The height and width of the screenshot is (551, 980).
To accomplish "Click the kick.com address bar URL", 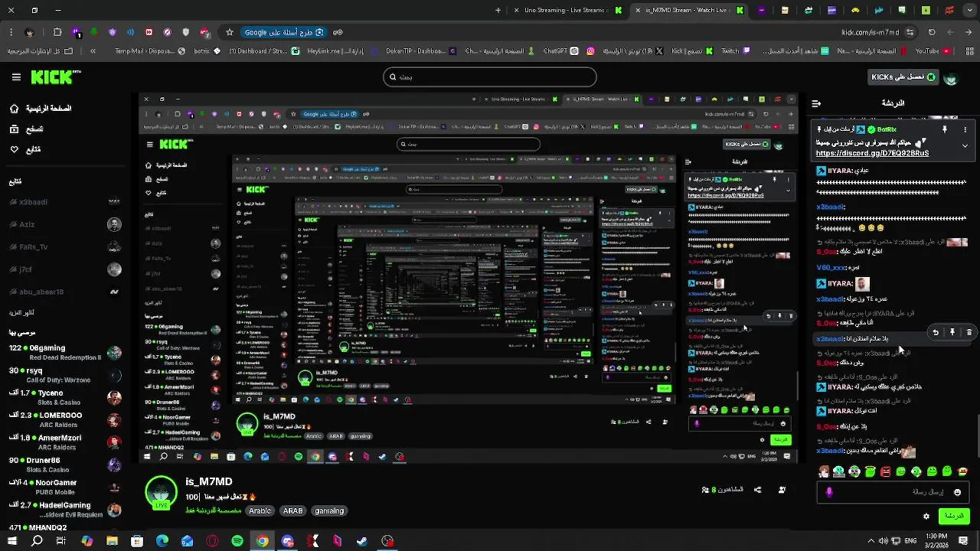I will (x=871, y=33).
